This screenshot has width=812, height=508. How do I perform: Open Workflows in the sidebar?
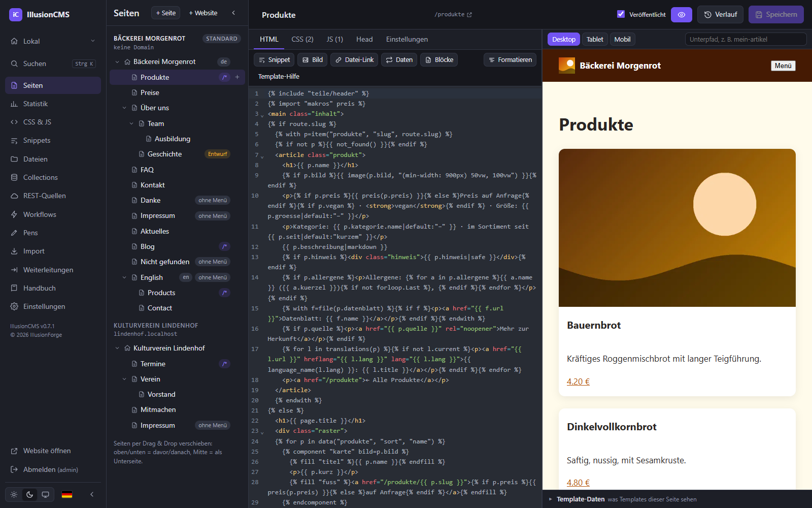click(x=53, y=214)
